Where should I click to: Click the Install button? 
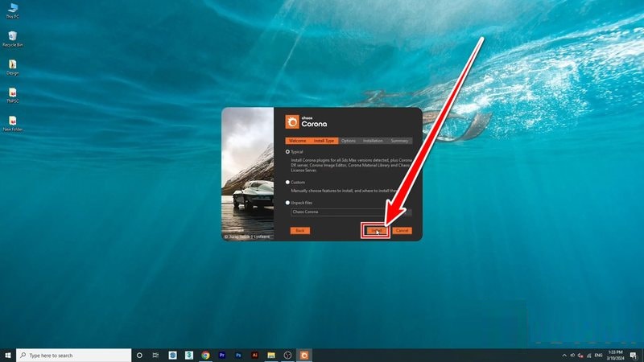(376, 231)
